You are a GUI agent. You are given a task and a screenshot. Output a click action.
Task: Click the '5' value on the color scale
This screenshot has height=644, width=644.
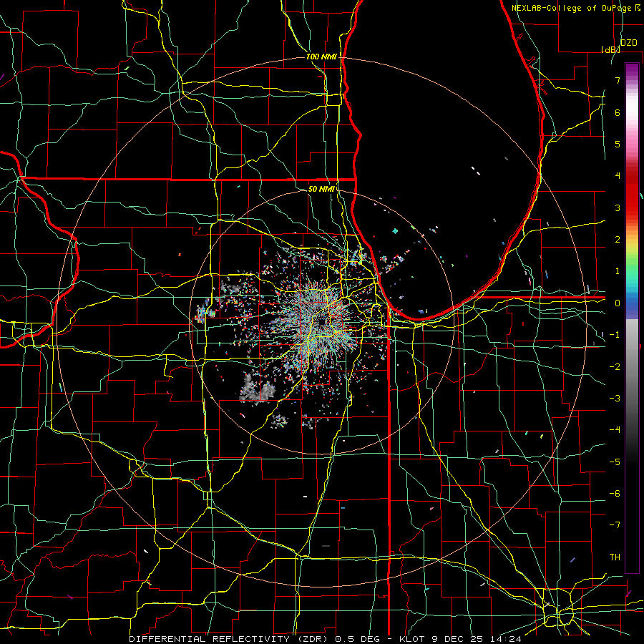[x=618, y=144]
